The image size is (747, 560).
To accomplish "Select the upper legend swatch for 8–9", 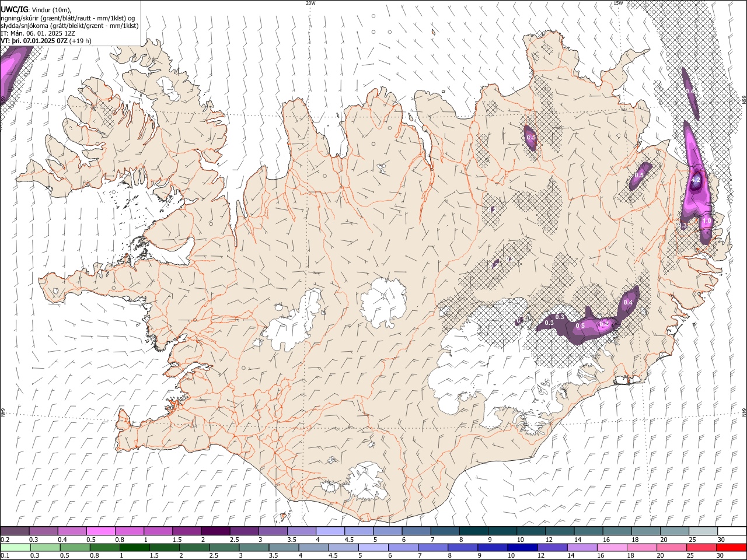I will tap(473, 531).
